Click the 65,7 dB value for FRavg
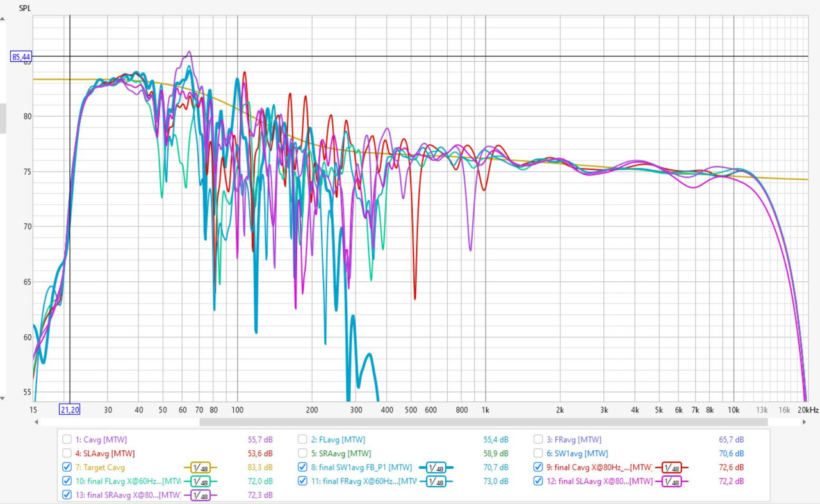 [x=732, y=440]
